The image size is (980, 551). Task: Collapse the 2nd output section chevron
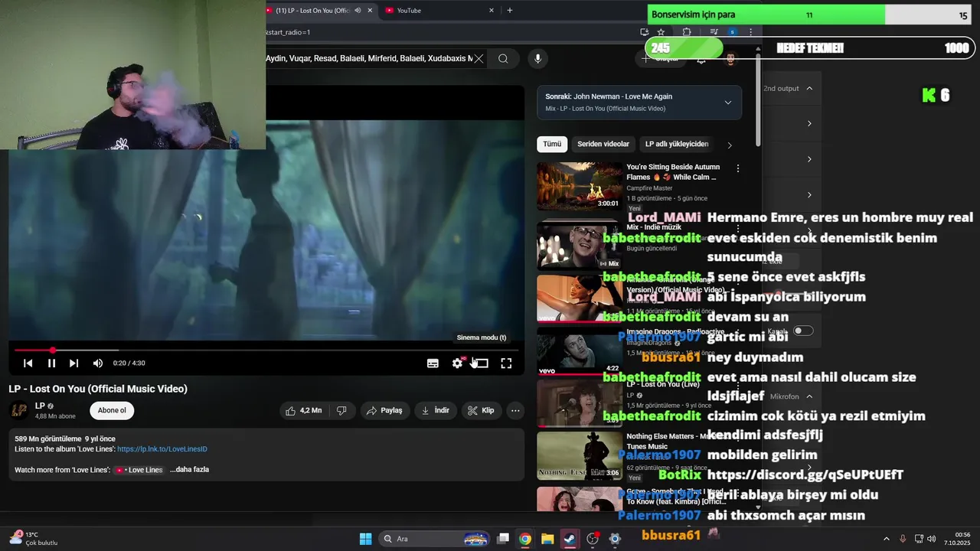809,89
